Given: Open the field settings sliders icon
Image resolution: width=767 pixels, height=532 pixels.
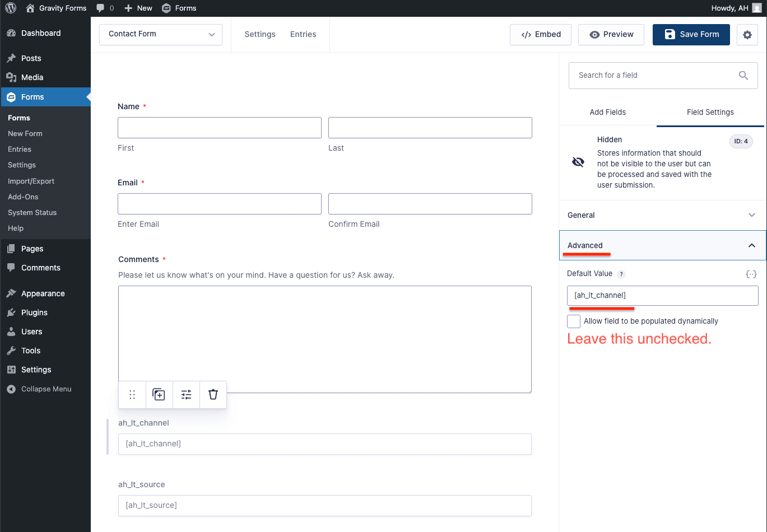Looking at the screenshot, I should click(186, 394).
